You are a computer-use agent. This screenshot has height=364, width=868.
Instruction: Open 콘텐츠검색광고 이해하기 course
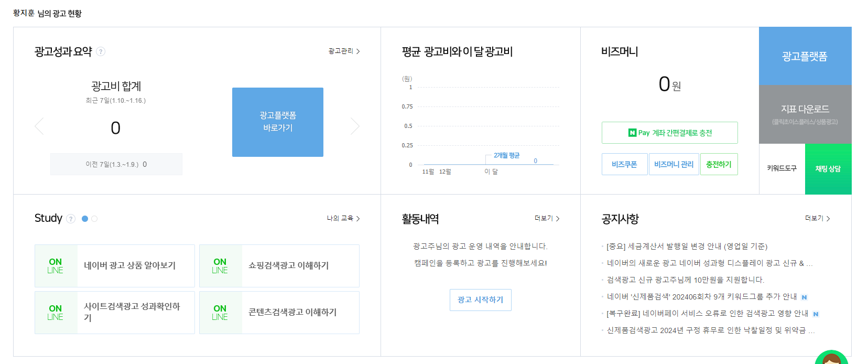[x=279, y=313]
